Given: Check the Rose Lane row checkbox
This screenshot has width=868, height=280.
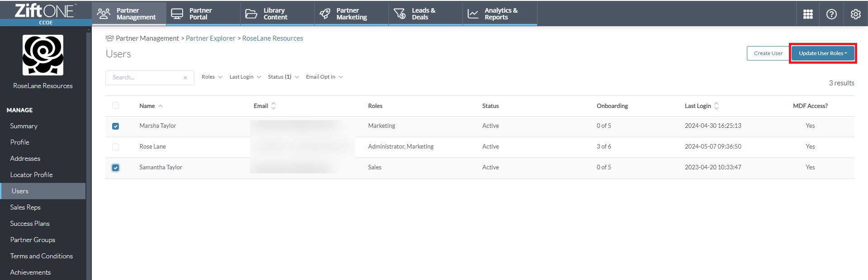Looking at the screenshot, I should tap(115, 147).
